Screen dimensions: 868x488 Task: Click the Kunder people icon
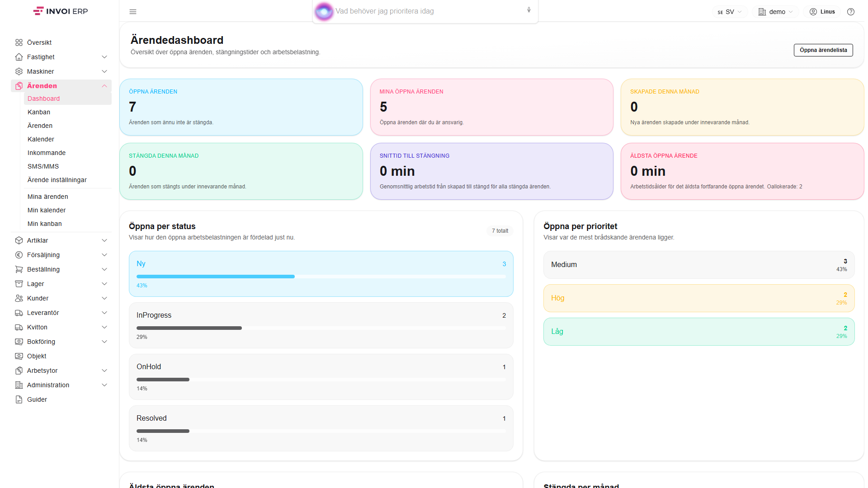[x=19, y=298]
